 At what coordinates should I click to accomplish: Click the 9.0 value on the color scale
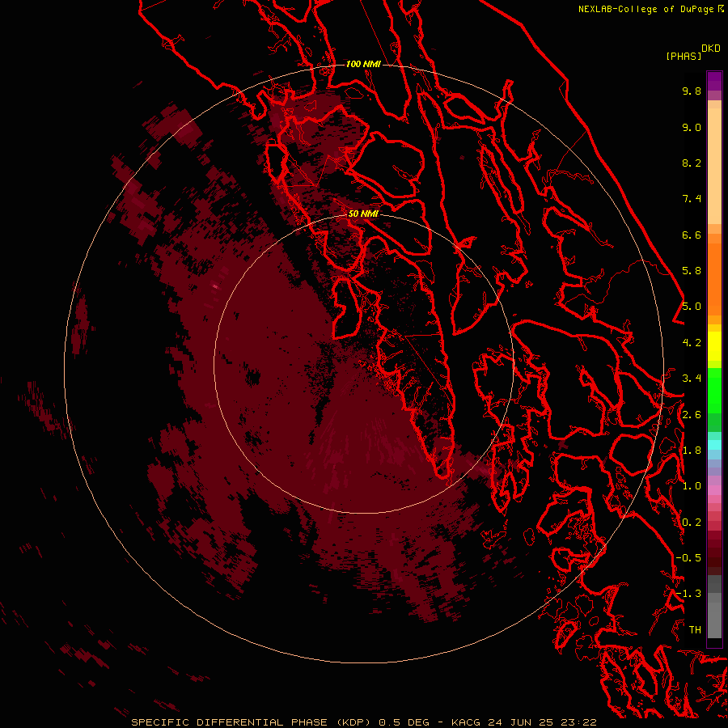(692, 127)
